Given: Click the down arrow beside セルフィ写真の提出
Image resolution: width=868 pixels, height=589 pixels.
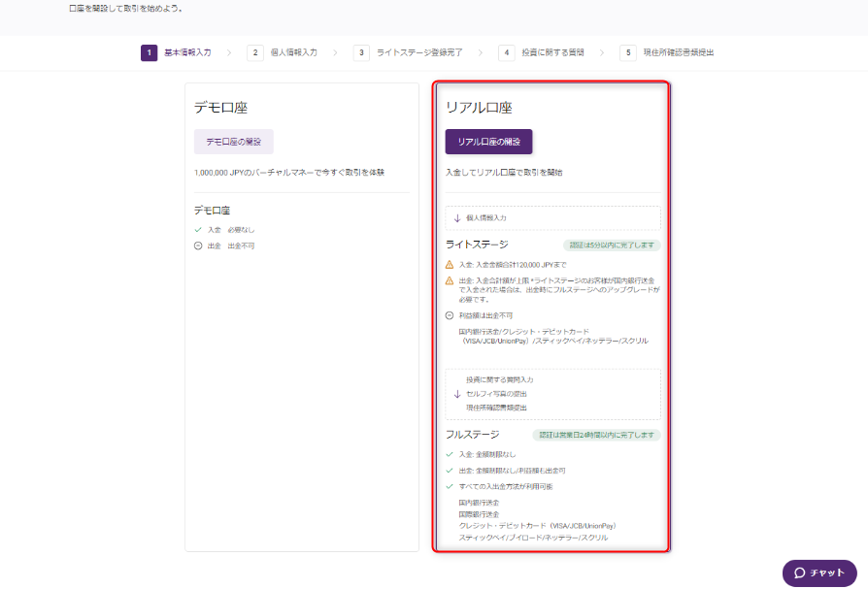Looking at the screenshot, I should [x=457, y=394].
